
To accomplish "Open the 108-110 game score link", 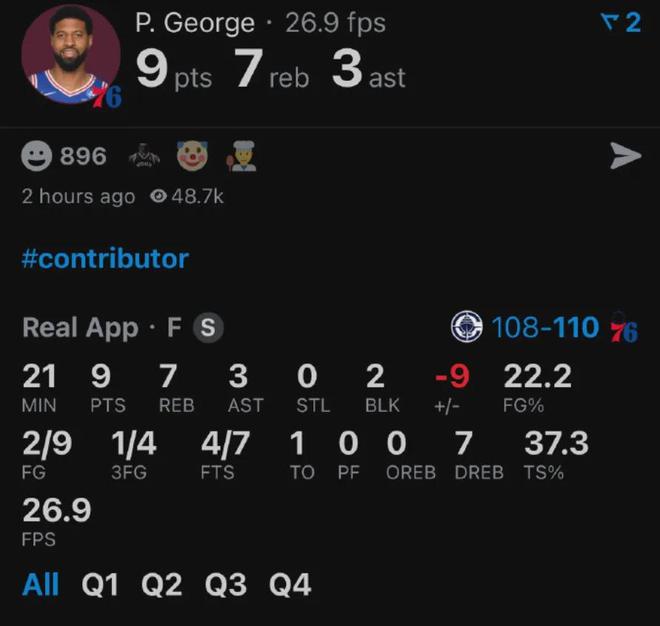I will [545, 327].
